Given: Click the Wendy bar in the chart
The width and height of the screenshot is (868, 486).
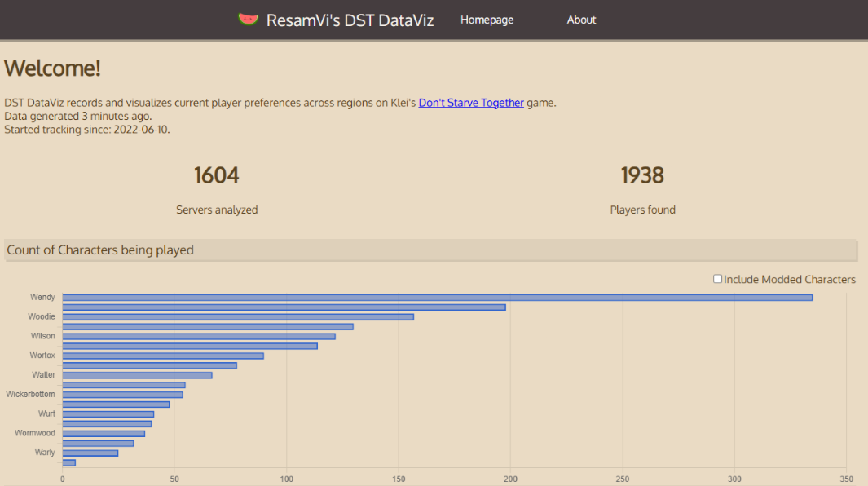Looking at the screenshot, I should (437, 298).
